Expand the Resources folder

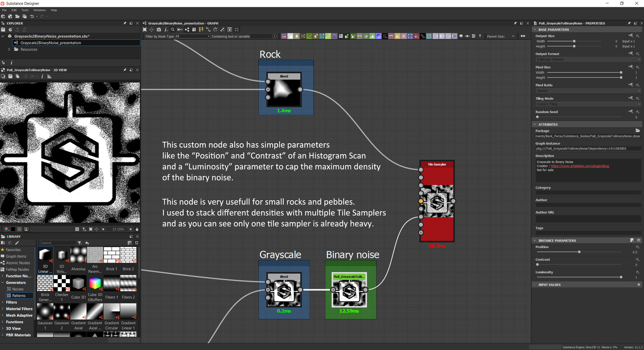click(x=9, y=49)
